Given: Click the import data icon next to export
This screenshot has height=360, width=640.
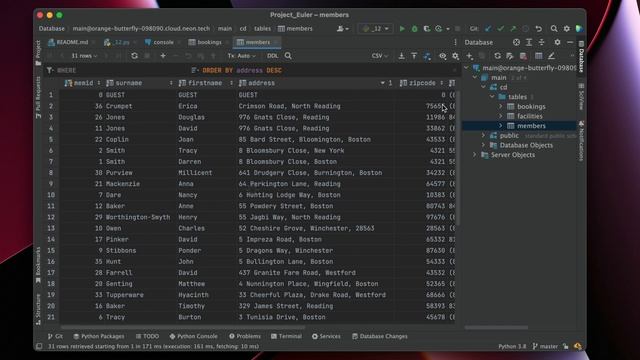Looking at the screenshot, I should 414,56.
